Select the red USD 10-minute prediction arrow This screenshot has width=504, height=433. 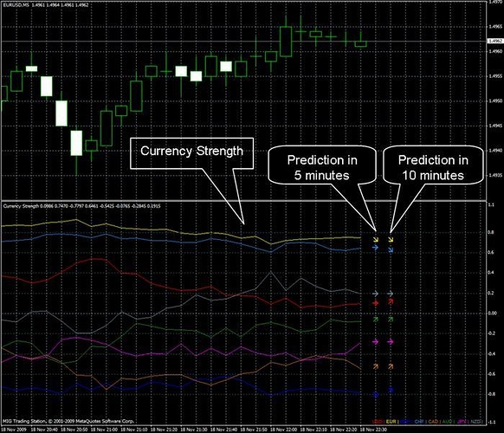coord(391,302)
